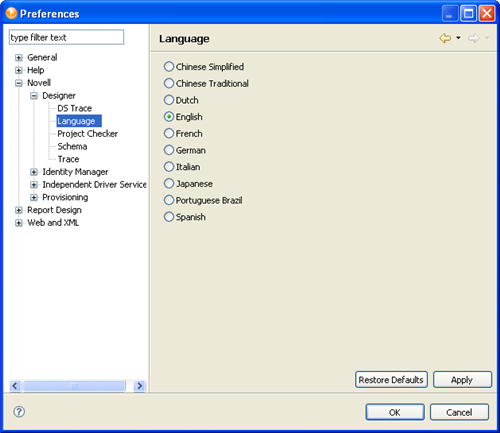Select the Identity Manager label

[x=75, y=172]
